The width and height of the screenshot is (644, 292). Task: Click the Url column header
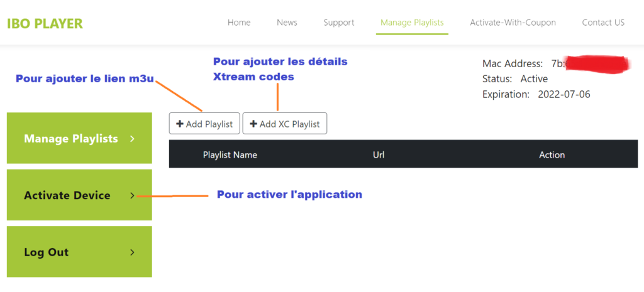point(379,154)
